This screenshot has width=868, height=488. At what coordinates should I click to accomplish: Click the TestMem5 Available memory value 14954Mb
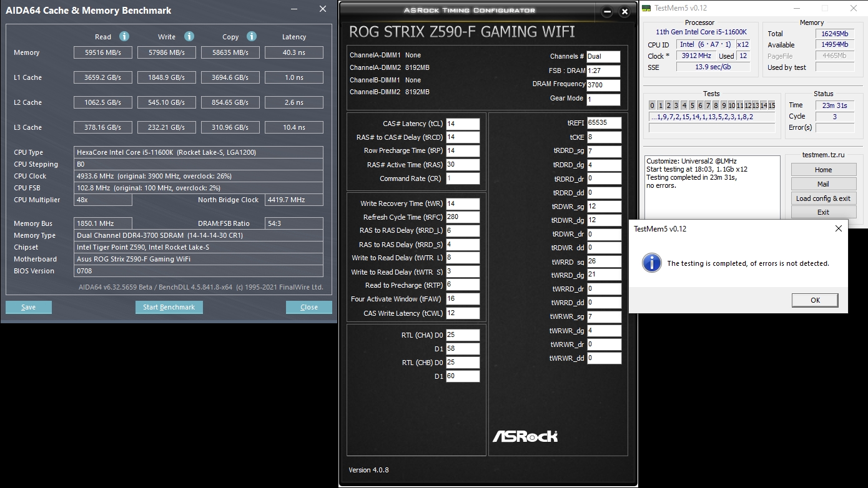[x=836, y=45]
